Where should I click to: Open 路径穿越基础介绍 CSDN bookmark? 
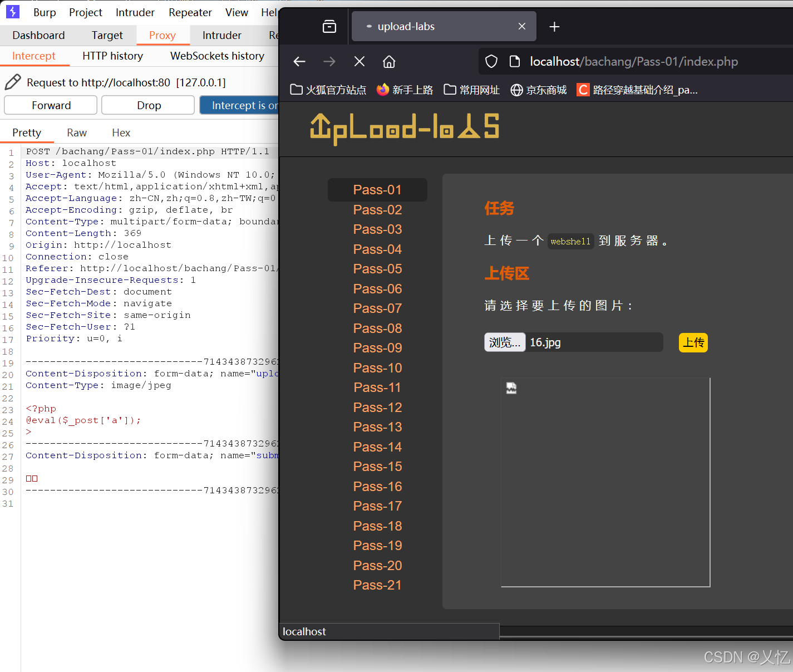pos(637,90)
